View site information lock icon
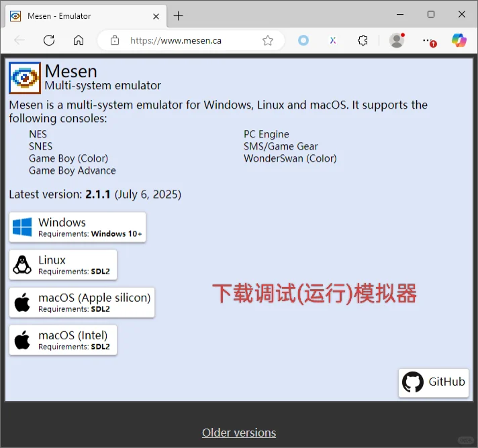The height and width of the screenshot is (448, 478). pyautogui.click(x=115, y=40)
